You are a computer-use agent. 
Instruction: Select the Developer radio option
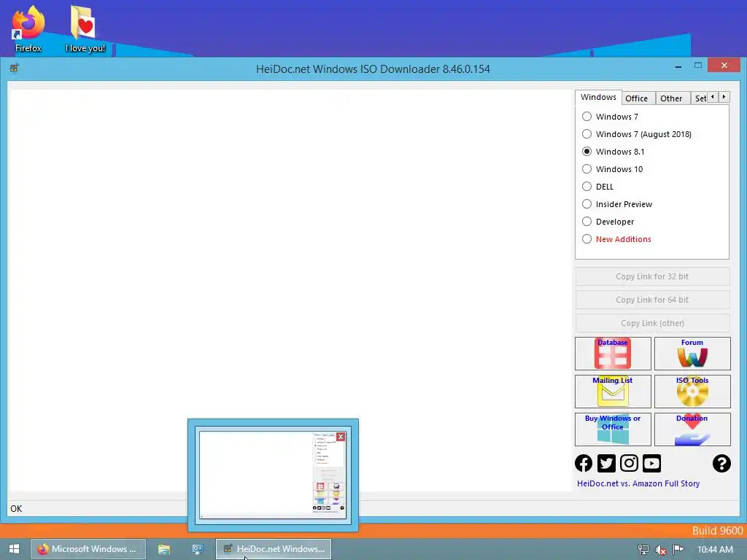pyautogui.click(x=608, y=222)
